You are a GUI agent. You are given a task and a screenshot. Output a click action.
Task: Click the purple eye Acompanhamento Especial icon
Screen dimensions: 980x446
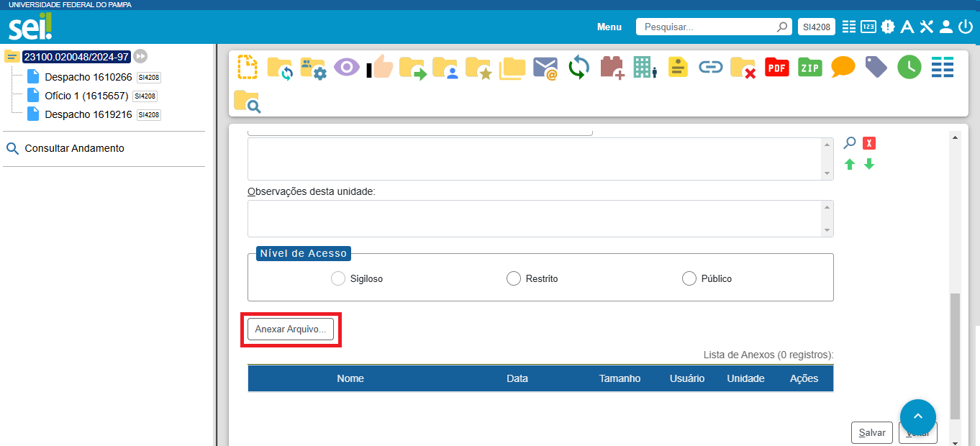(x=346, y=68)
